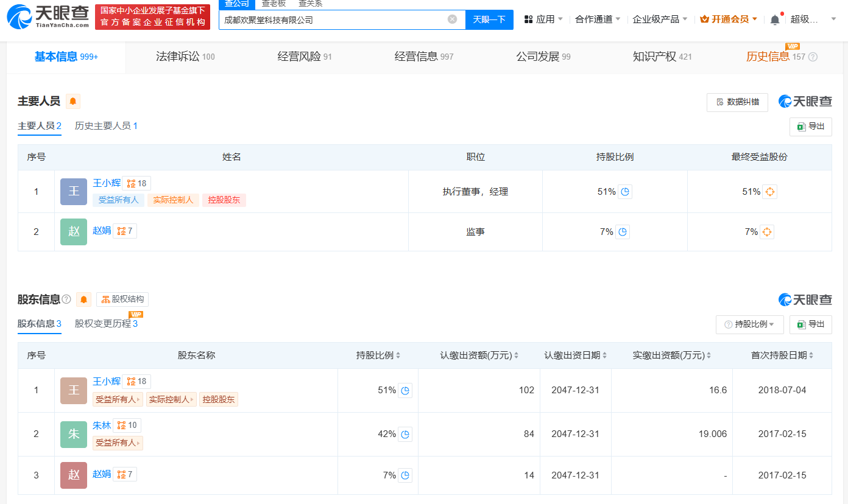848x504 pixels.
Task: Click pie chart icon next to 王小辉's 51% 持股比例 in 主要人员
Action: tap(625, 192)
